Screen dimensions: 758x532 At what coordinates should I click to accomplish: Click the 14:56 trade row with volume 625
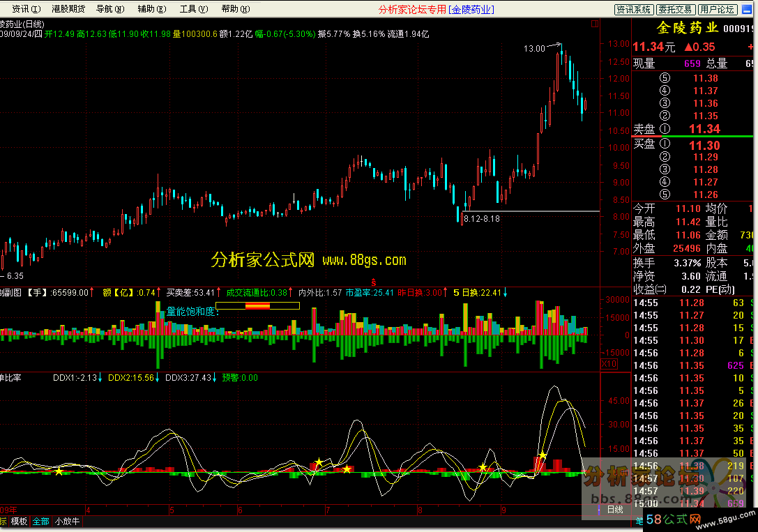(692, 366)
